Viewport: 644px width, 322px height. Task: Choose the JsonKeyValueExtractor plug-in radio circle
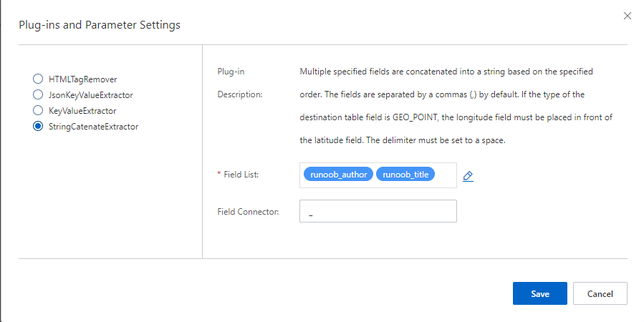pos(38,94)
